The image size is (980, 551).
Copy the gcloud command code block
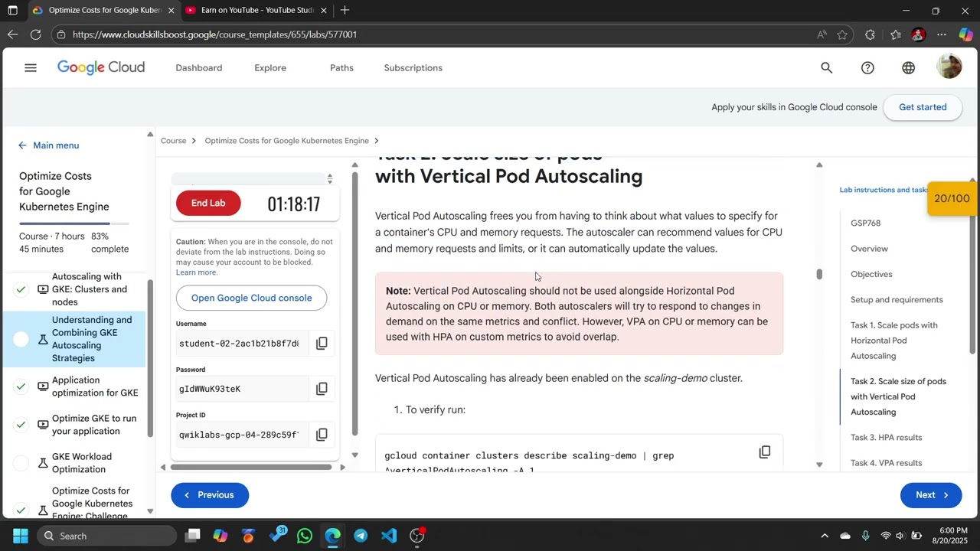pos(764,452)
